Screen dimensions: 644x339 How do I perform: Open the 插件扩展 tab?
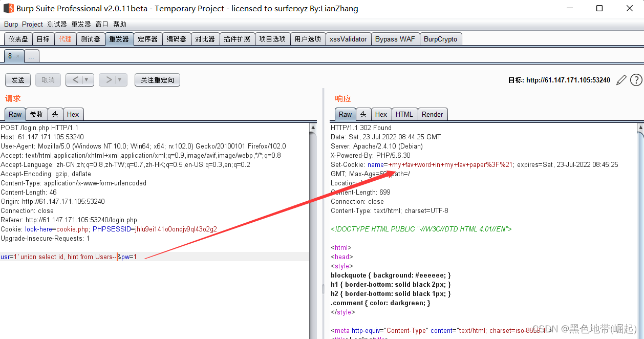click(x=237, y=39)
